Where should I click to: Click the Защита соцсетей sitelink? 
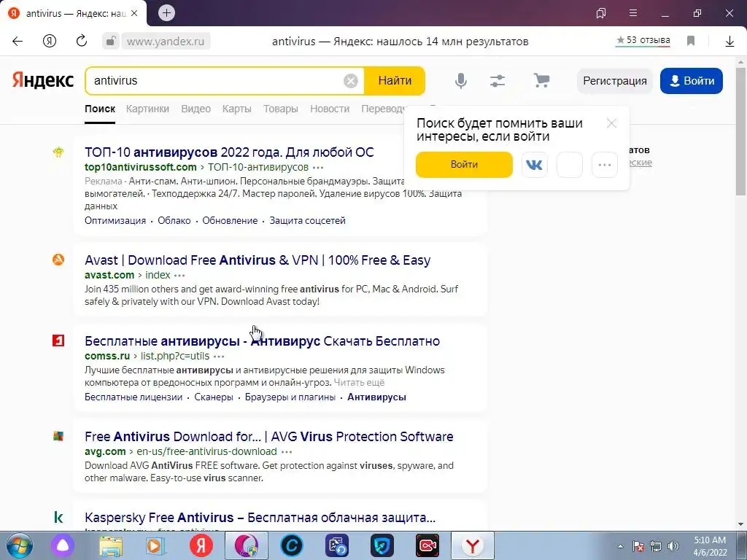click(308, 220)
